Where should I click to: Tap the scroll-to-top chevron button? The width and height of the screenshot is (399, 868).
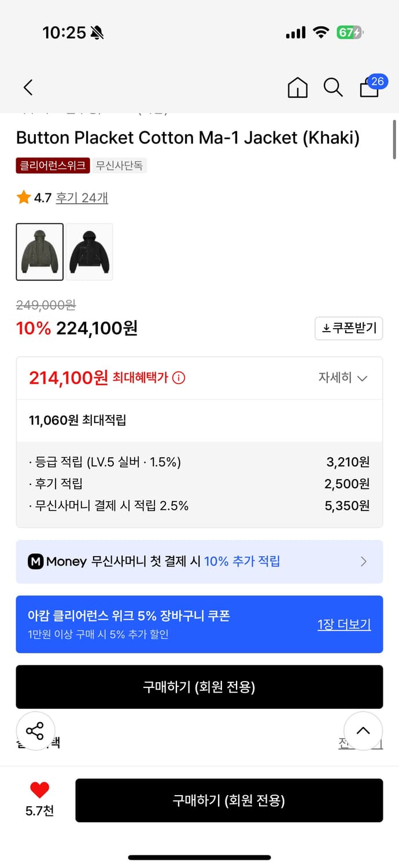point(363,731)
